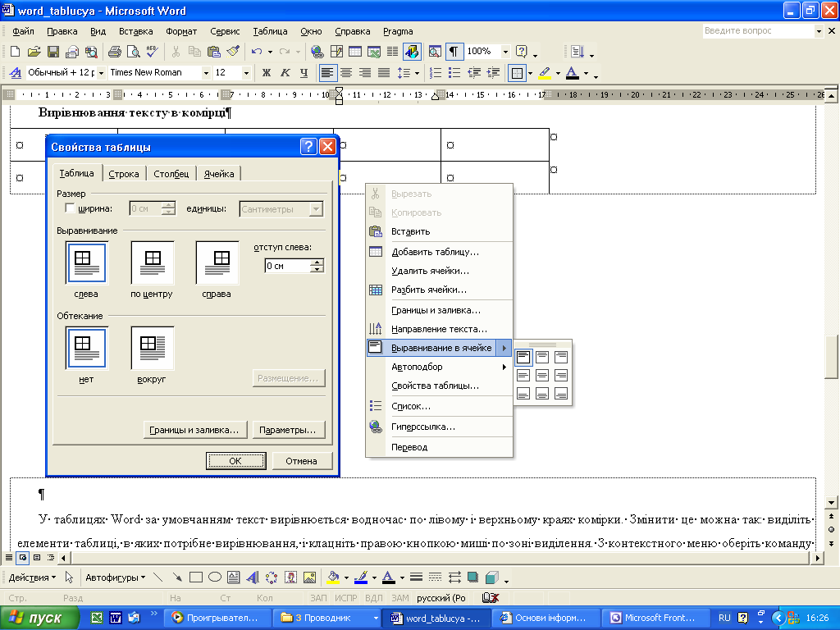
Task: Create a new blank document
Action: tap(15, 52)
